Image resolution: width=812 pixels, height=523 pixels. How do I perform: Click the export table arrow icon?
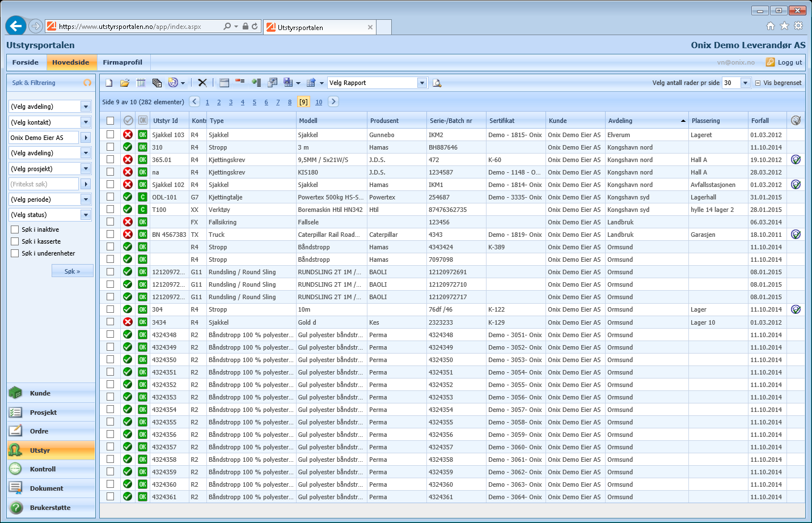pos(311,83)
